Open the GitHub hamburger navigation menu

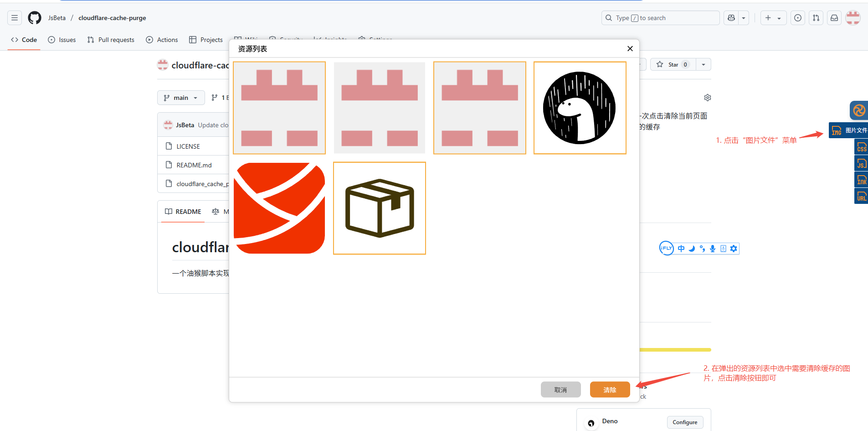(15, 18)
